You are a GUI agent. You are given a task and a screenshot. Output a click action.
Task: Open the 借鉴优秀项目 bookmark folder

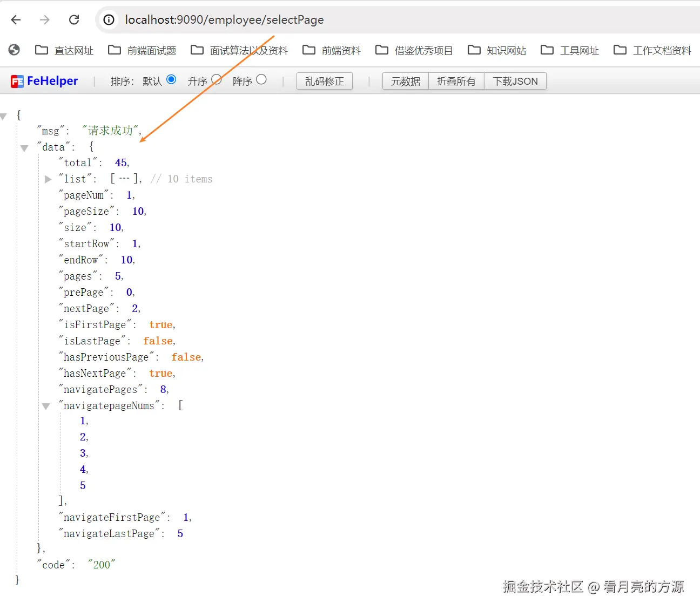[x=414, y=50]
